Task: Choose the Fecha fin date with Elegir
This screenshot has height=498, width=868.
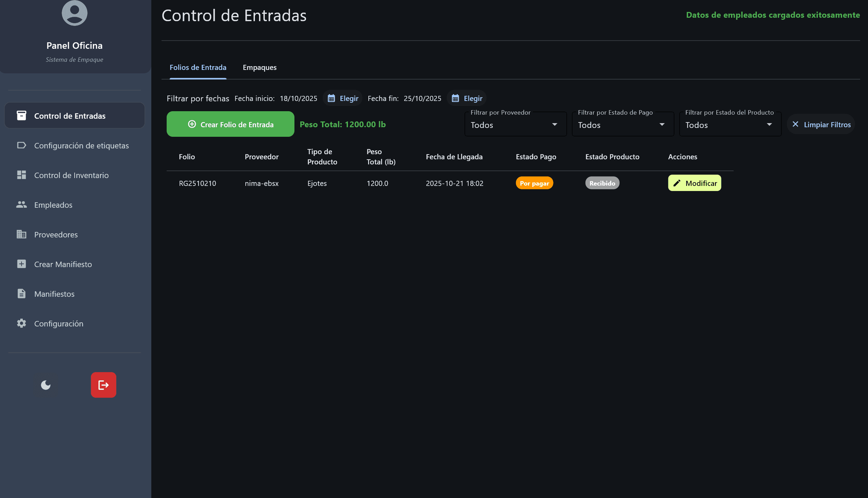Action: 467,99
